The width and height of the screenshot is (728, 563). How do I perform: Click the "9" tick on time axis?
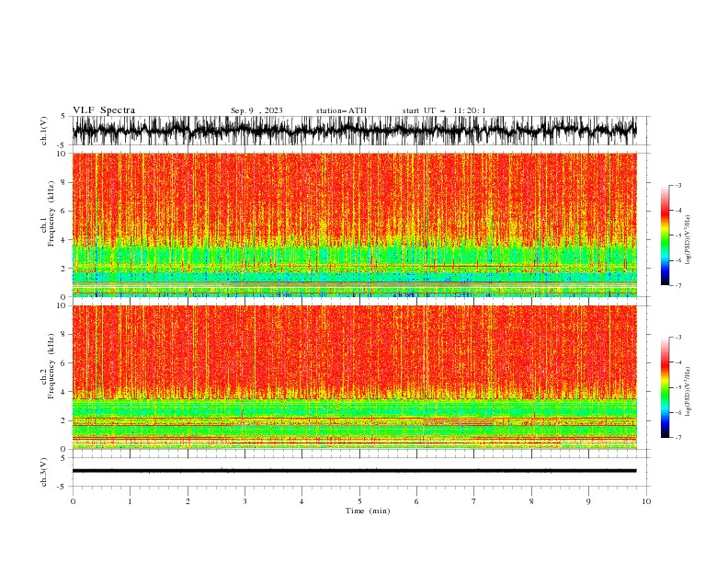[x=588, y=501]
